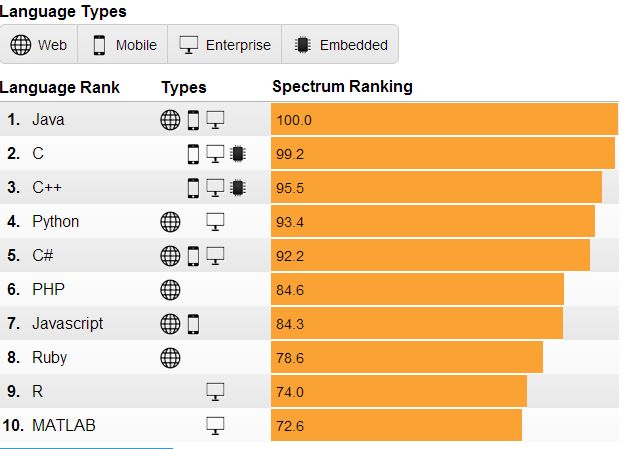Click the globe icon in Python row
628x449 pixels.
pos(171,222)
